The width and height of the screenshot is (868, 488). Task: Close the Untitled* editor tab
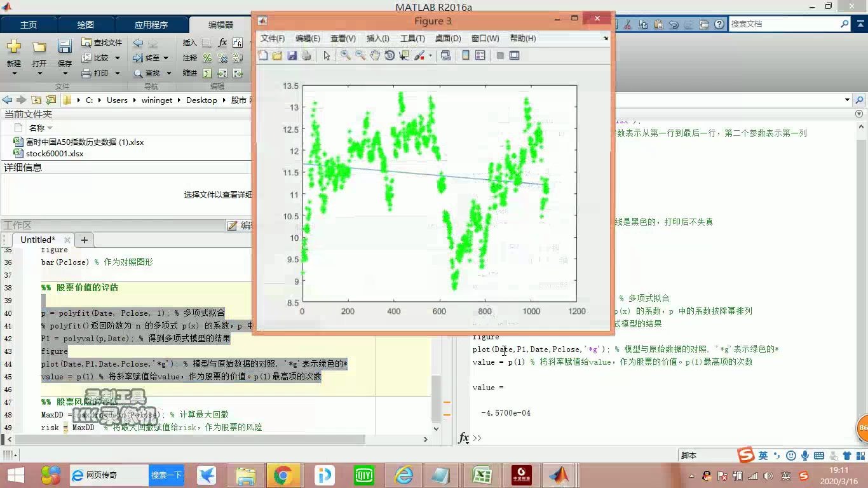(x=66, y=240)
